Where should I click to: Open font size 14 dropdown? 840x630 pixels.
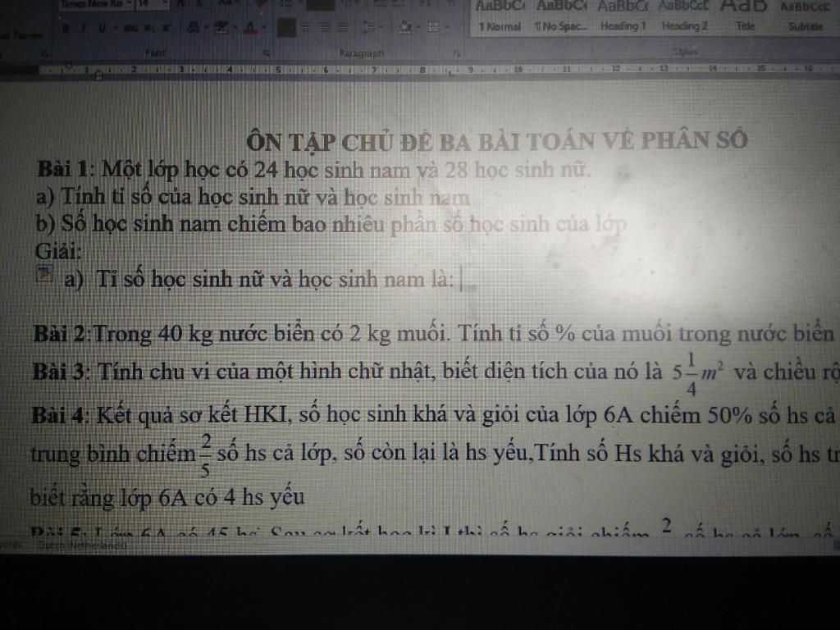(165, 4)
